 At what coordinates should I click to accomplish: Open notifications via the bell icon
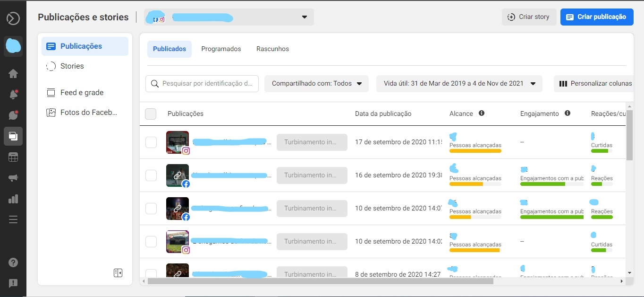tap(13, 94)
